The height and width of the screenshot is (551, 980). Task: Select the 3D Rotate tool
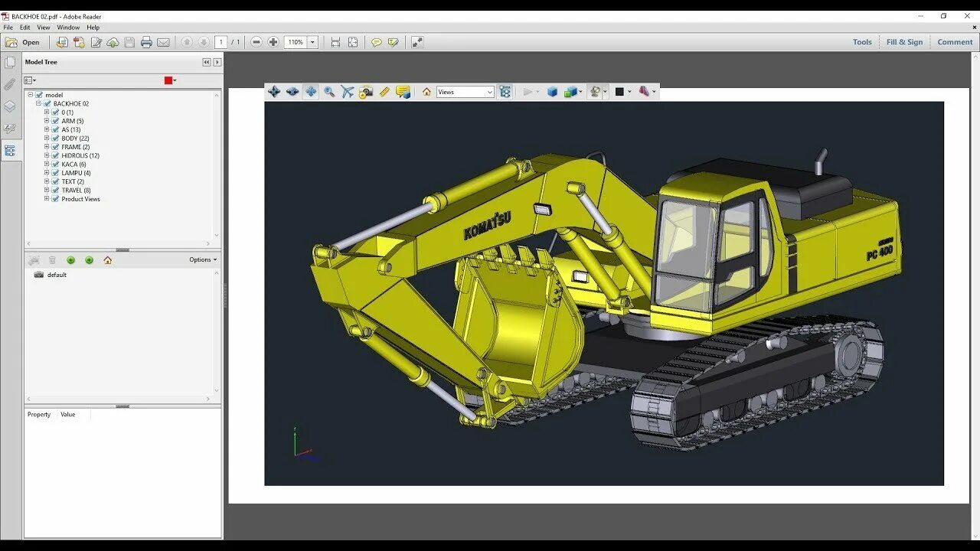(273, 92)
